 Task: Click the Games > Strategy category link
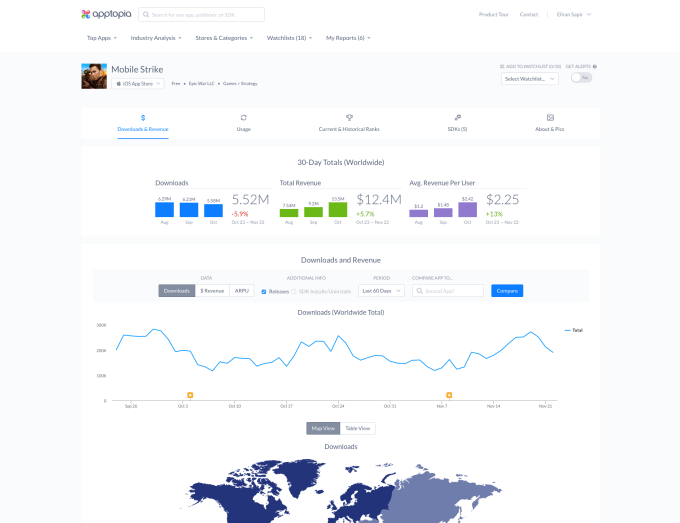point(240,83)
